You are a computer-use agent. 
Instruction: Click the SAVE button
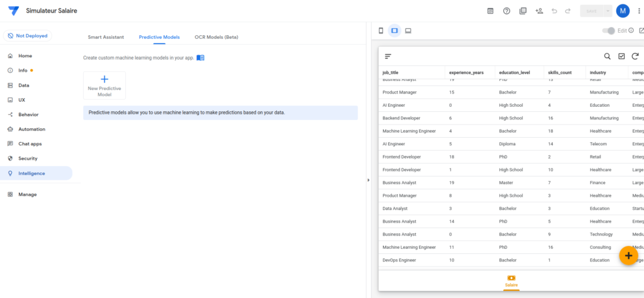pyautogui.click(x=591, y=11)
